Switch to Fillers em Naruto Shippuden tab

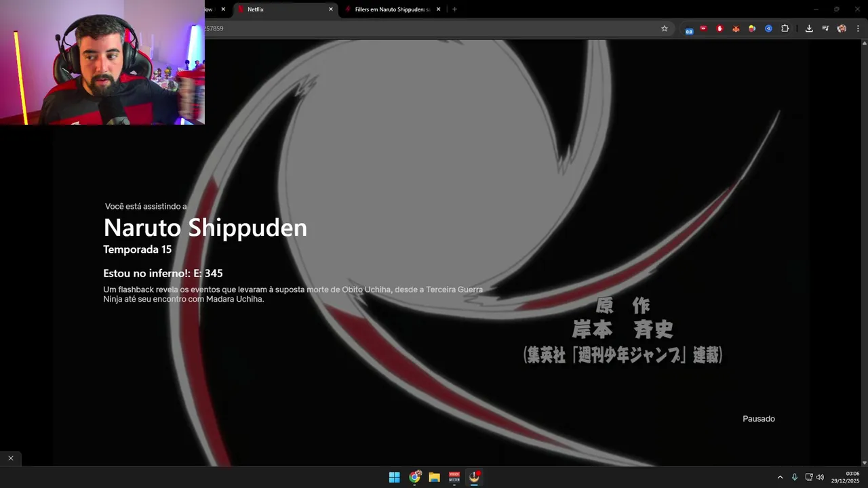point(391,9)
